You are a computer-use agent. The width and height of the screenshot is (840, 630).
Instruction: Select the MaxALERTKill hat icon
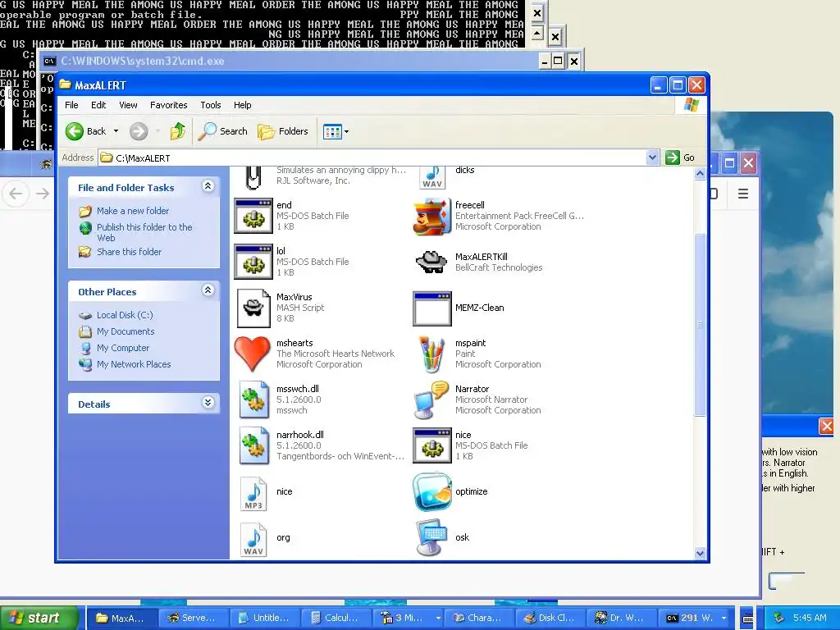pyautogui.click(x=431, y=262)
